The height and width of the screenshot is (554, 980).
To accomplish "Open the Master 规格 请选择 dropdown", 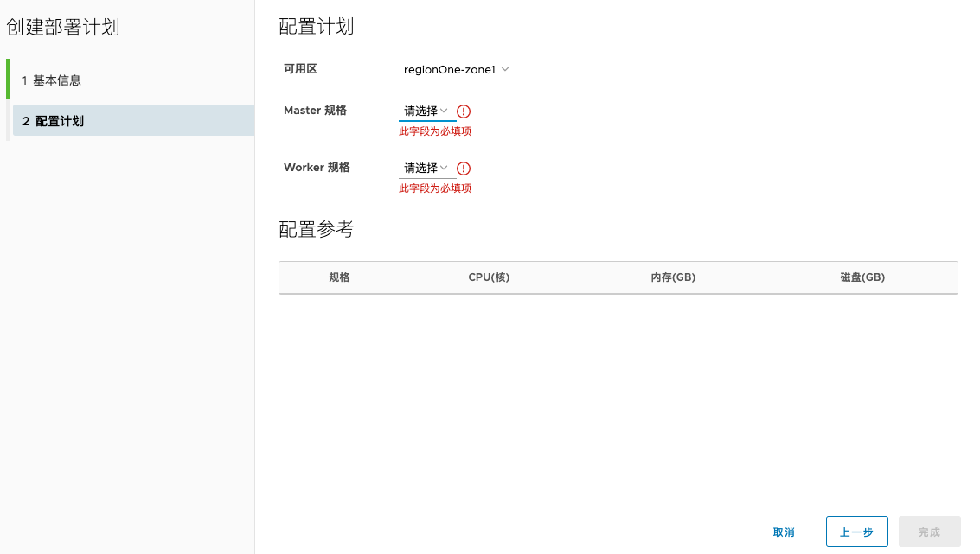I will 427,111.
